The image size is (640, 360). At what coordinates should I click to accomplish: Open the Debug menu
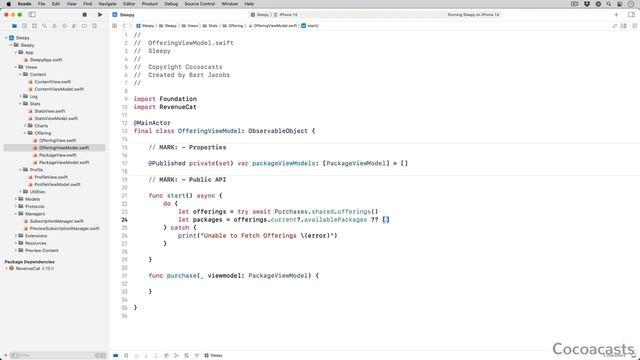point(171,4)
